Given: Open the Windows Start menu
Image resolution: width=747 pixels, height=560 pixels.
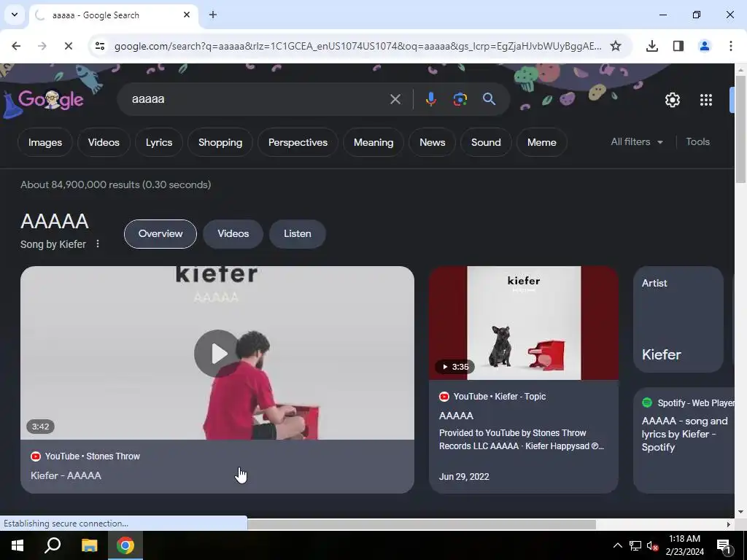Looking at the screenshot, I should click(x=18, y=545).
